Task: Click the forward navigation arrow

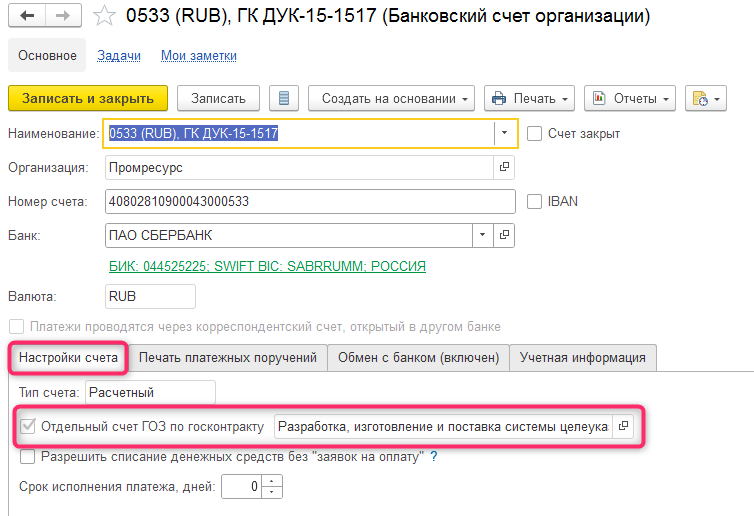Action: 62,17
